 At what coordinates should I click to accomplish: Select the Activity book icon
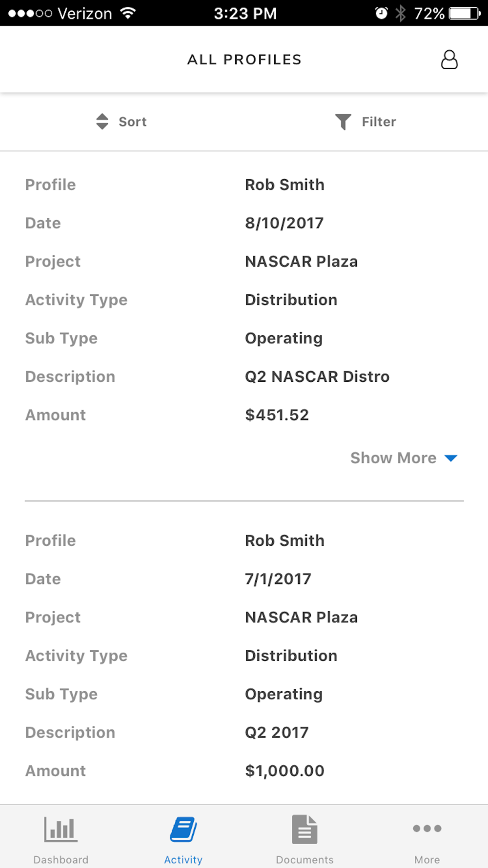pyautogui.click(x=183, y=829)
